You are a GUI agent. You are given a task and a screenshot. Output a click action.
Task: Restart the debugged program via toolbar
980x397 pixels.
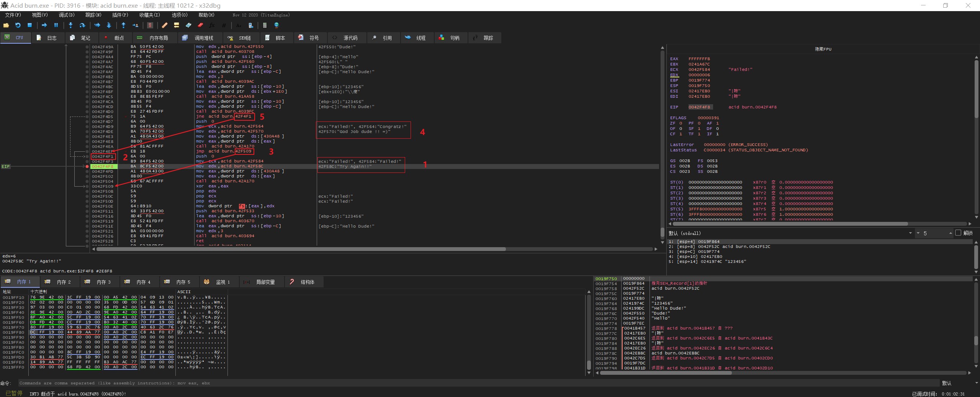point(18,25)
